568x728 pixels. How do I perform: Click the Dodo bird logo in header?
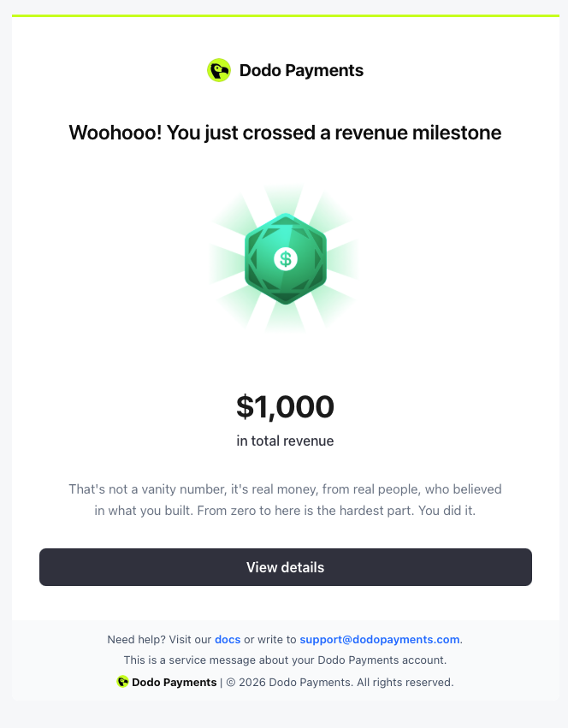[219, 70]
